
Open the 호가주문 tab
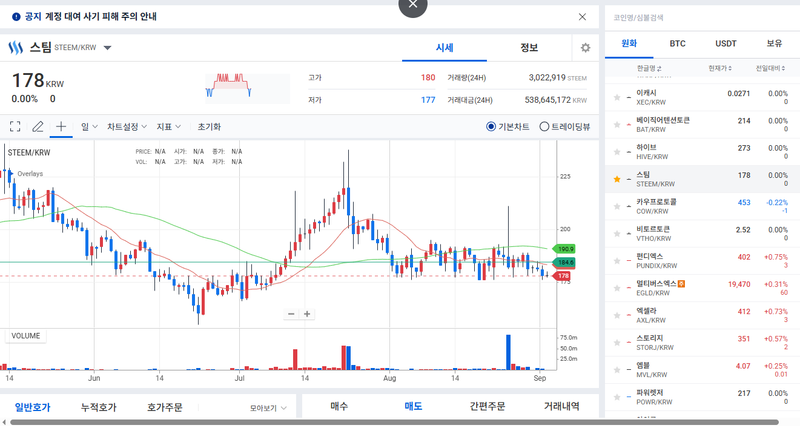tap(164, 407)
